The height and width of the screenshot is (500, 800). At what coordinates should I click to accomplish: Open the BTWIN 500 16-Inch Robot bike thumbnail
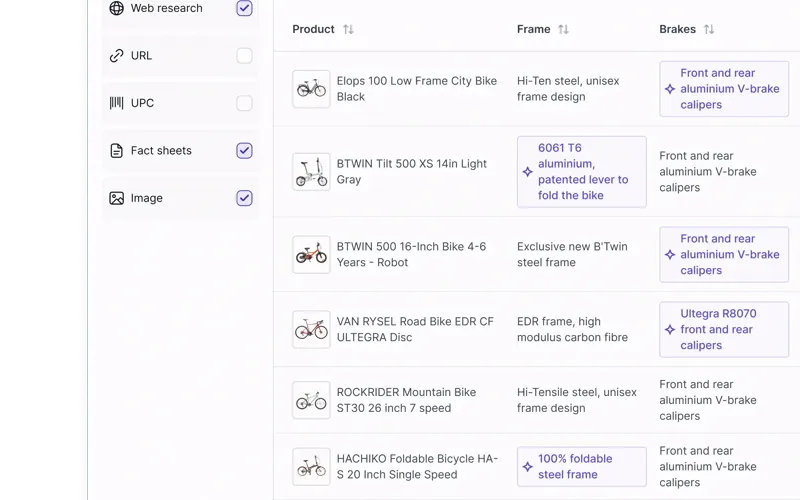tap(311, 255)
